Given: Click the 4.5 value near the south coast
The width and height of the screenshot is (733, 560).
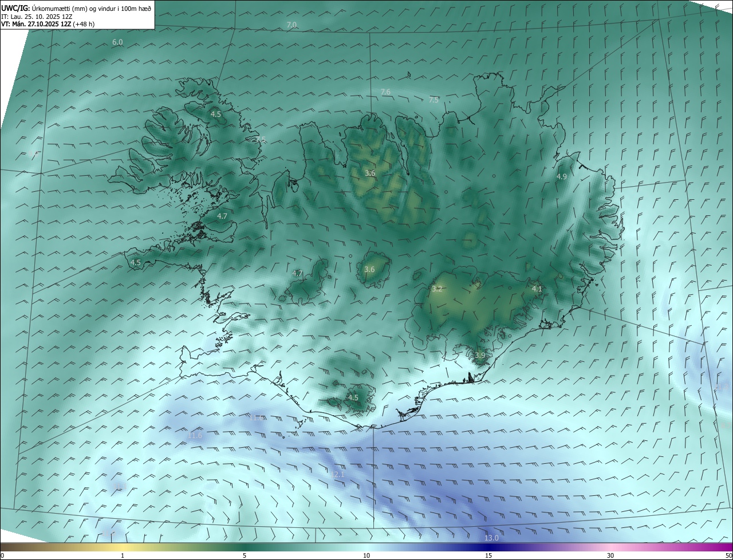Looking at the screenshot, I should coord(353,398).
